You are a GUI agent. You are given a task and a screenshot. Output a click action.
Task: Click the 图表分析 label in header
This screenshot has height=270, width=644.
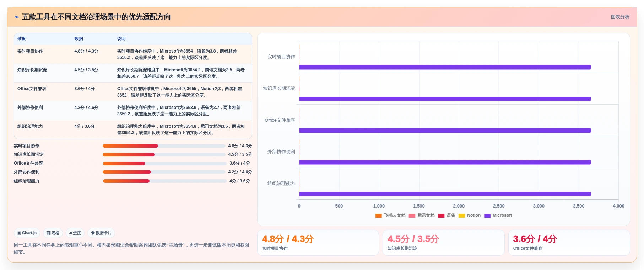pyautogui.click(x=620, y=17)
